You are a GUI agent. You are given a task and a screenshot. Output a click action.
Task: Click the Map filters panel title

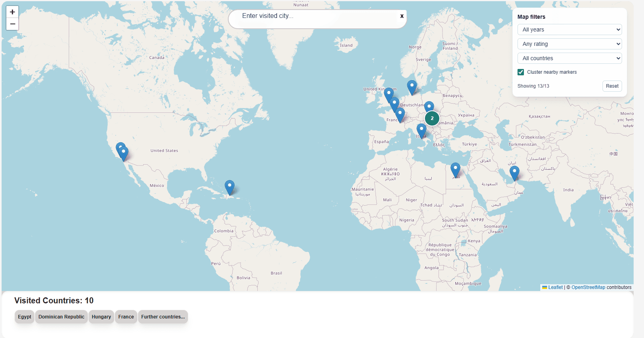point(531,17)
